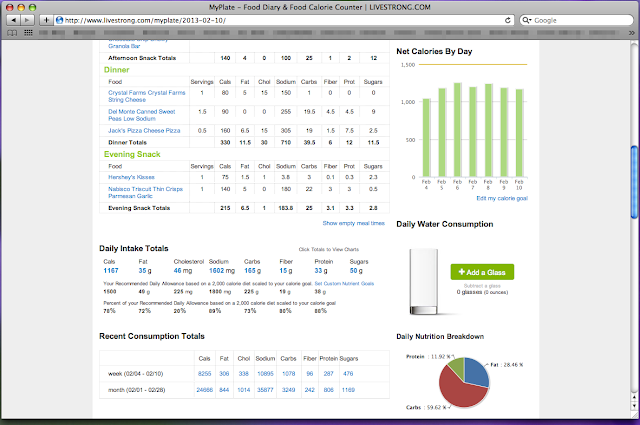640x425 pixels.
Task: Click the scrollbar down arrow
Action: tap(634, 406)
